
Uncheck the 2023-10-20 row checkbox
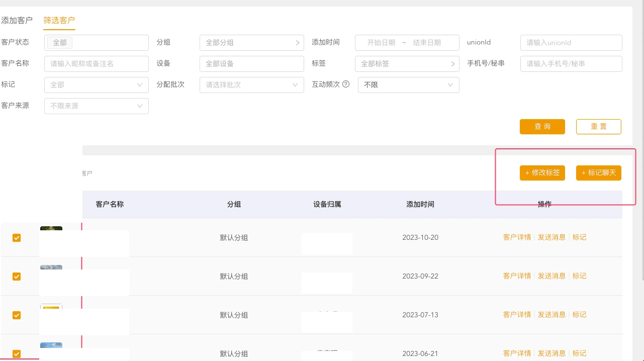[x=17, y=238]
